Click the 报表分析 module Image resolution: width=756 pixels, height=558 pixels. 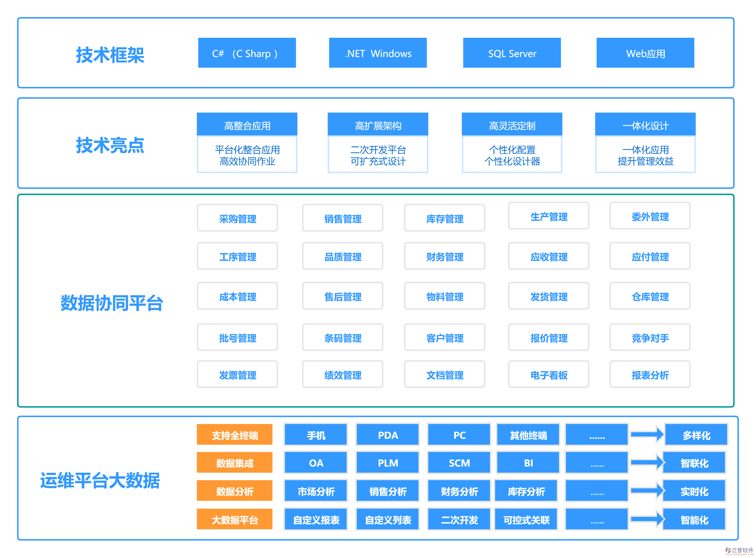tap(649, 375)
